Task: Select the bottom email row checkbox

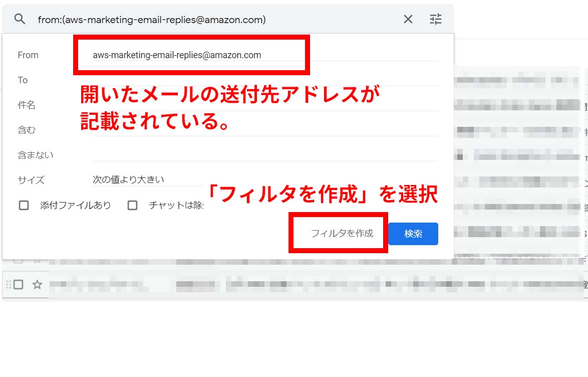Action: click(19, 285)
